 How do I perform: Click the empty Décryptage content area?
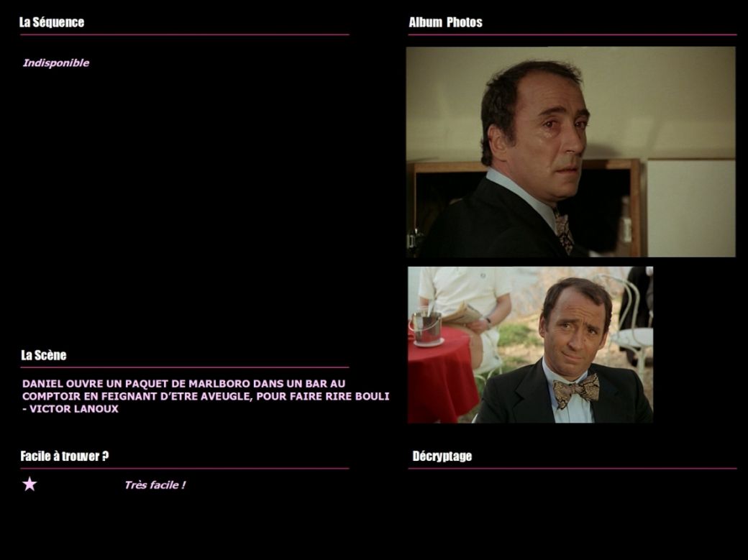pyautogui.click(x=572, y=510)
